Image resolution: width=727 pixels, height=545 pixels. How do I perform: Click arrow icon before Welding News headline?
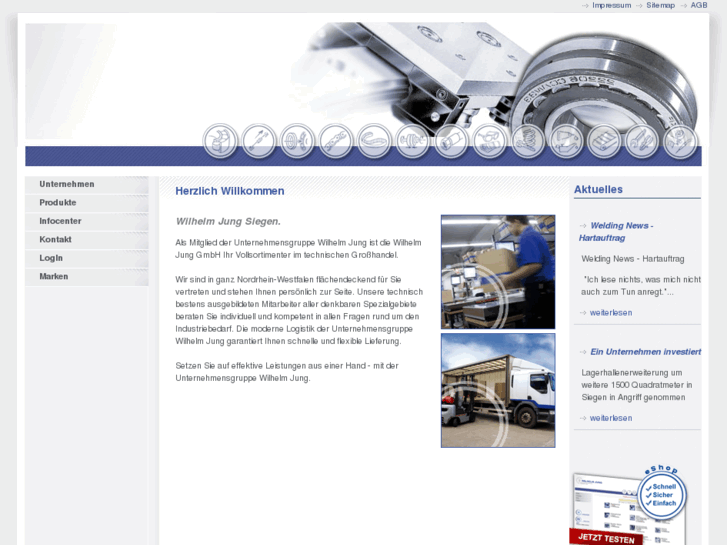click(583, 226)
